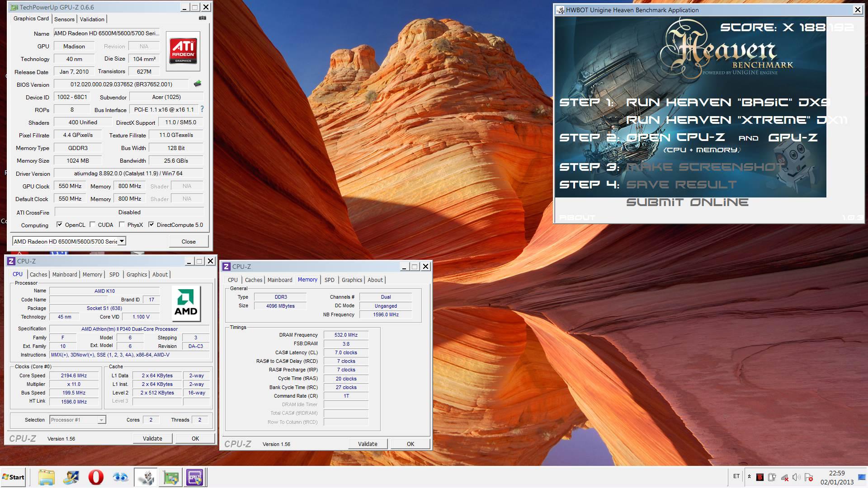Click Submit Online in Heaven app
Image resolution: width=868 pixels, height=488 pixels.
pos(687,202)
